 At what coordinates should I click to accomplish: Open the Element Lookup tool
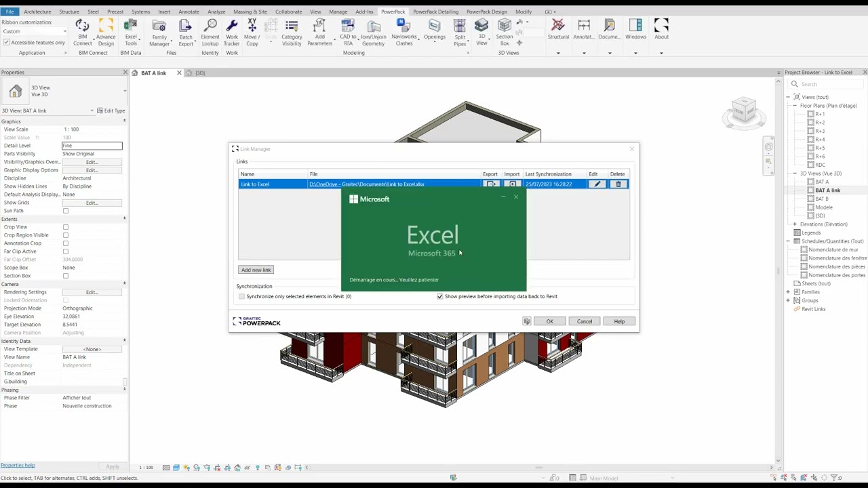point(210,32)
